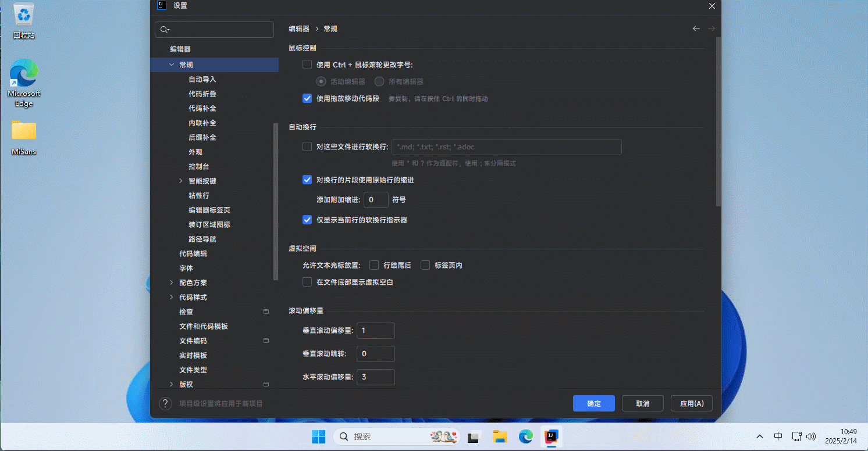
Task: Open the Recycle Bin desktop icon
Action: [24, 22]
